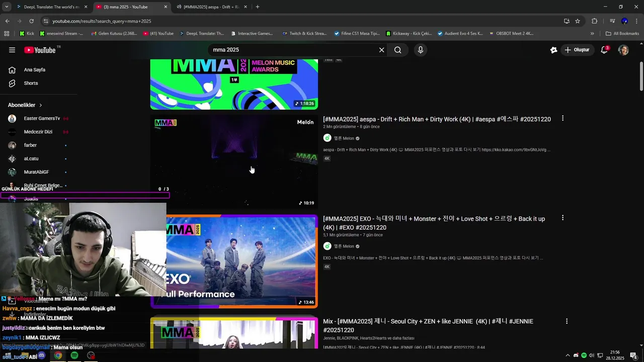
Task: Open more options for aespa video
Action: 562,118
